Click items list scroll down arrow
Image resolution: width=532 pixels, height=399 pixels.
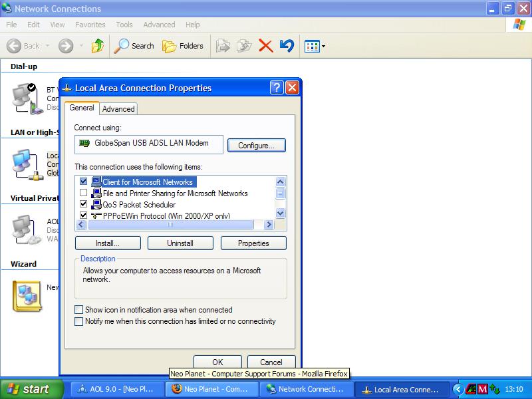coord(280,213)
